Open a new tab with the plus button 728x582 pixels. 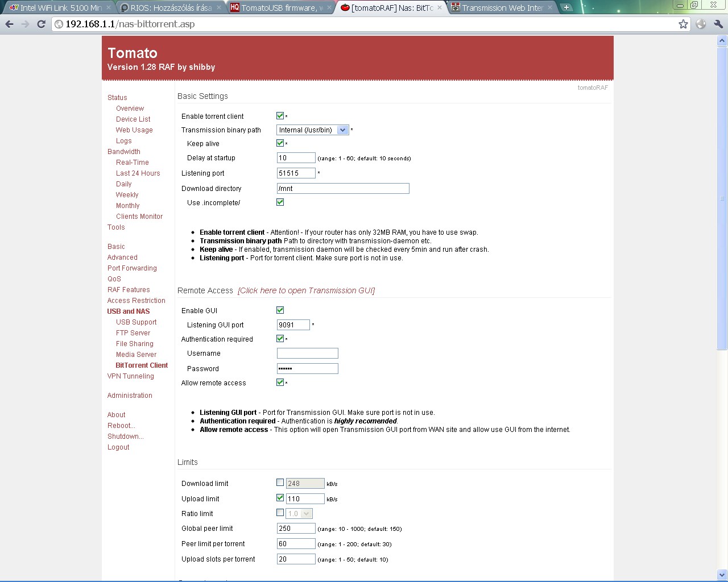tap(566, 7)
